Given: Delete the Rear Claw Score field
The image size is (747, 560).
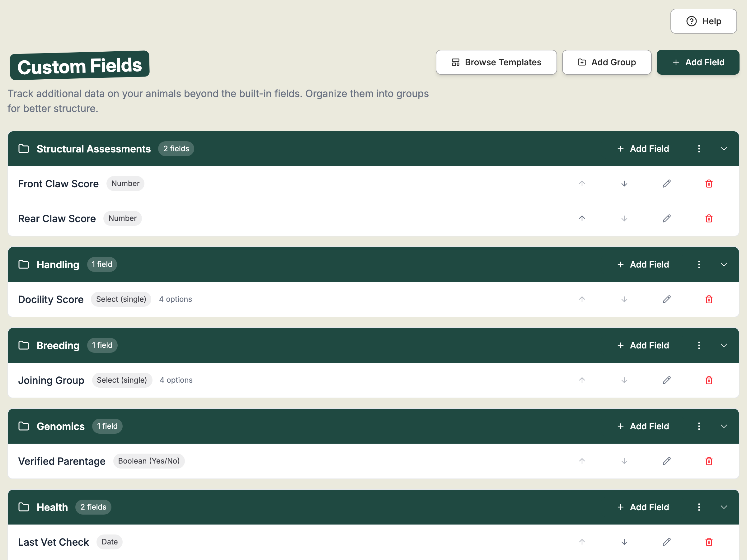Looking at the screenshot, I should click(709, 218).
